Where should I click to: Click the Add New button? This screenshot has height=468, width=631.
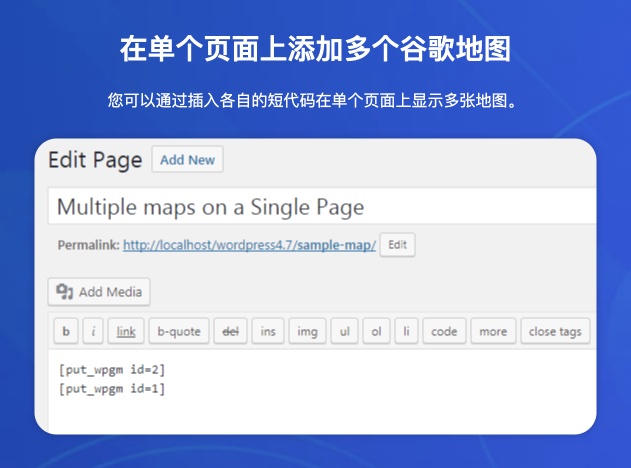(188, 160)
